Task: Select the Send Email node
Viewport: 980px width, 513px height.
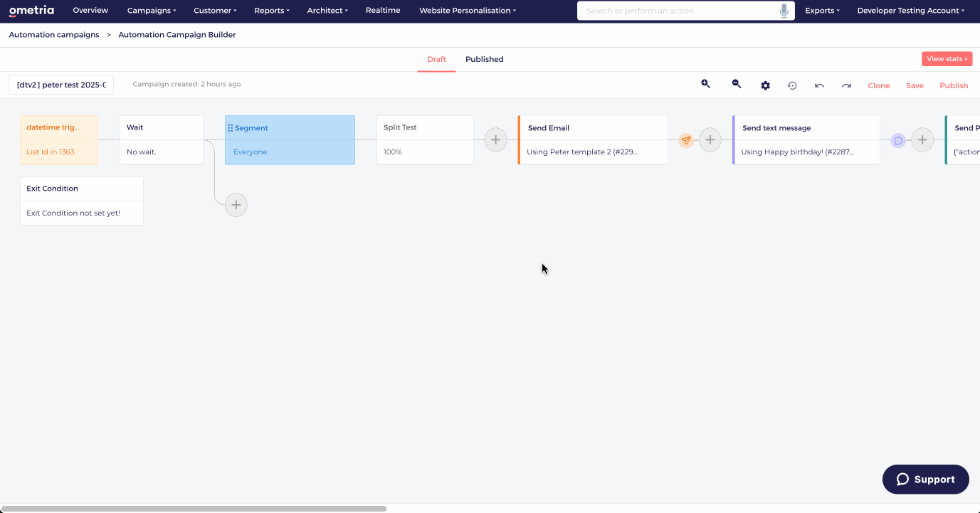Action: (593, 140)
